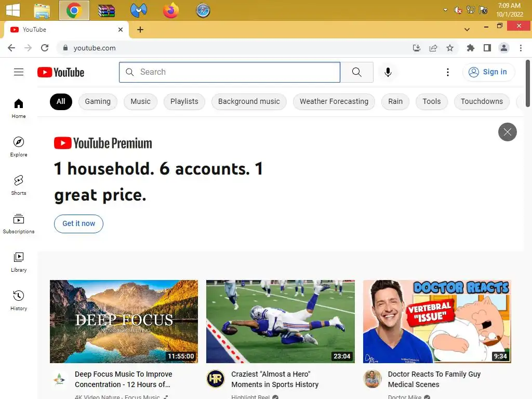Open Library in sidebar
This screenshot has height=399, width=532.
click(19, 262)
